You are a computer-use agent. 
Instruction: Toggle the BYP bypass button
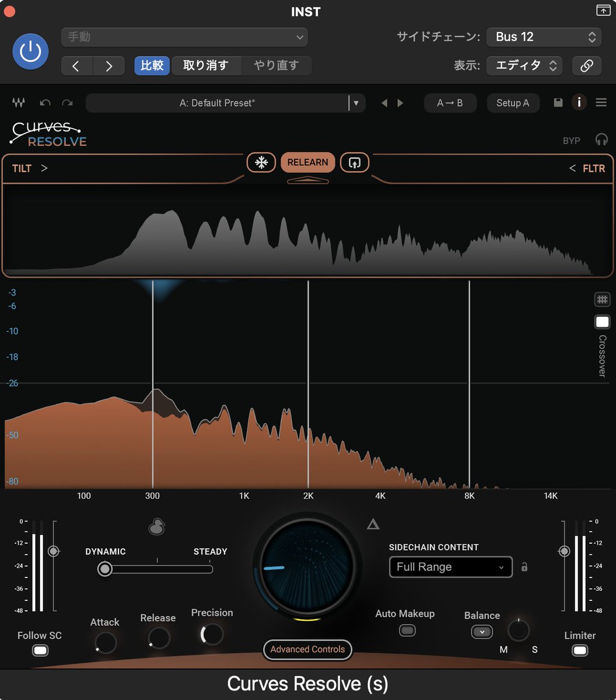572,141
